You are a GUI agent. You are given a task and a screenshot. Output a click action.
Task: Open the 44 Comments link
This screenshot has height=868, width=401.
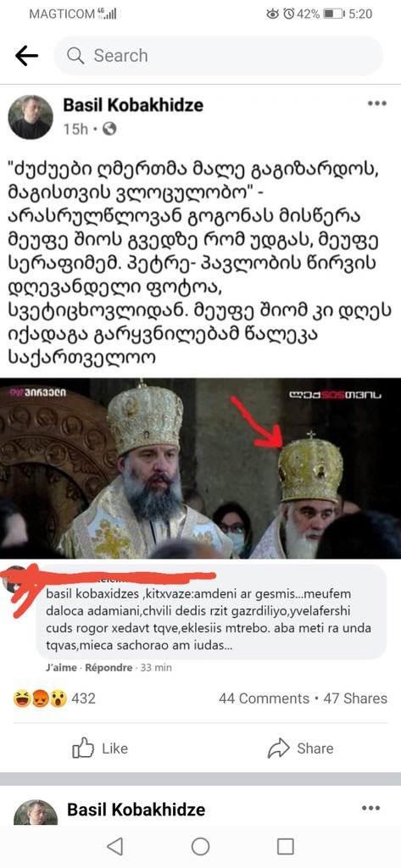click(x=264, y=698)
